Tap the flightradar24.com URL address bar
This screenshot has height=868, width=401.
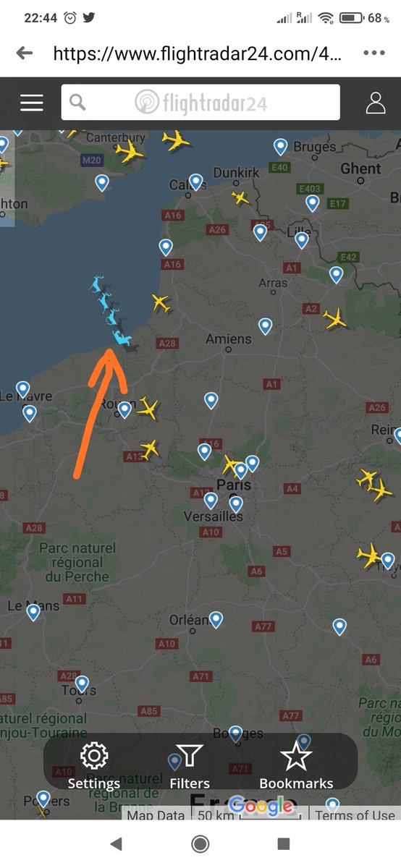click(x=195, y=53)
